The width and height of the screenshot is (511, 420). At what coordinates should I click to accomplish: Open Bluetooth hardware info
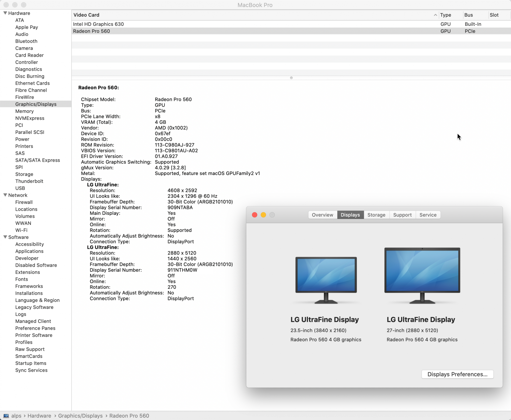click(x=26, y=41)
